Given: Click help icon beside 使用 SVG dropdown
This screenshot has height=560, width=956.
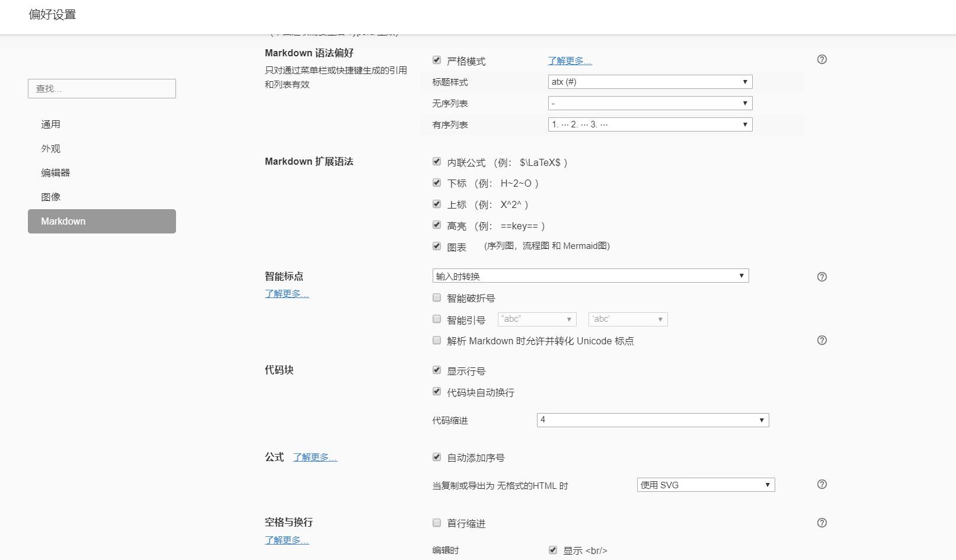Looking at the screenshot, I should pos(821,484).
